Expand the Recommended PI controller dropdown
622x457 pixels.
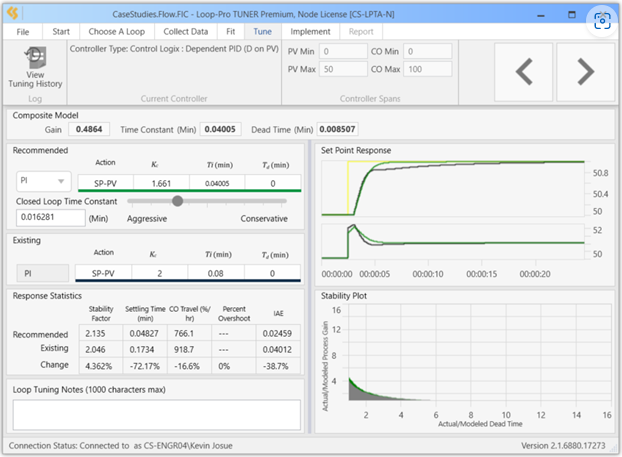tap(44, 181)
